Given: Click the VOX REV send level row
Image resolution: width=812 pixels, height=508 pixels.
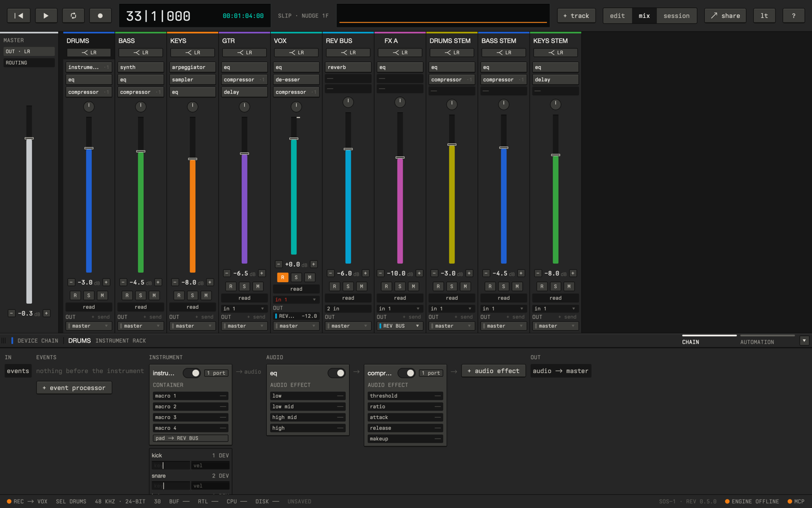Looking at the screenshot, I should click(296, 316).
